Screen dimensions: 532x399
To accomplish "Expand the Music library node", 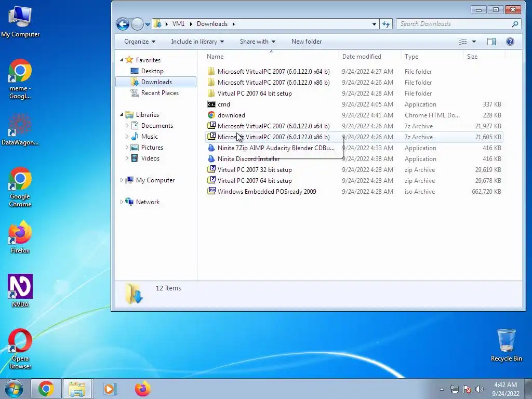I will tap(127, 137).
